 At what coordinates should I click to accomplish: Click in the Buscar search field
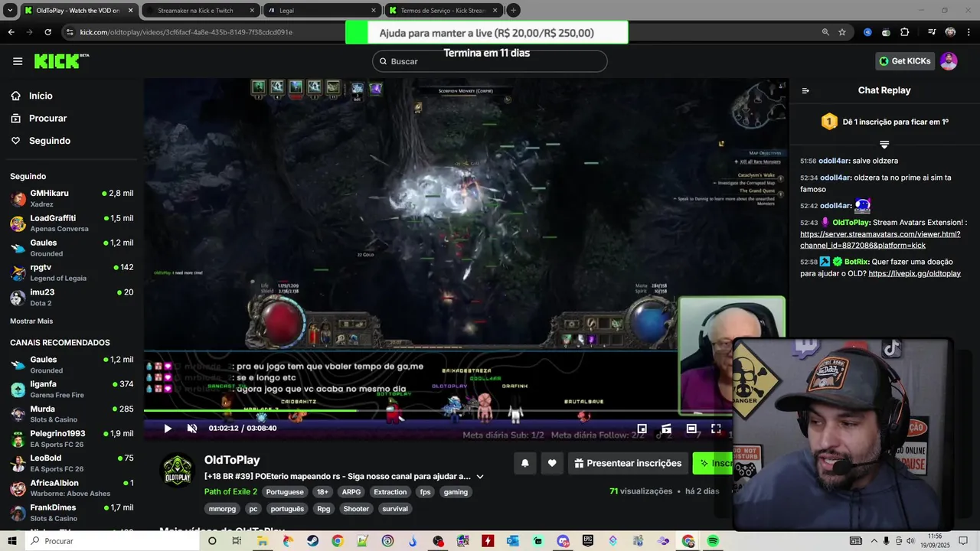[x=490, y=61]
